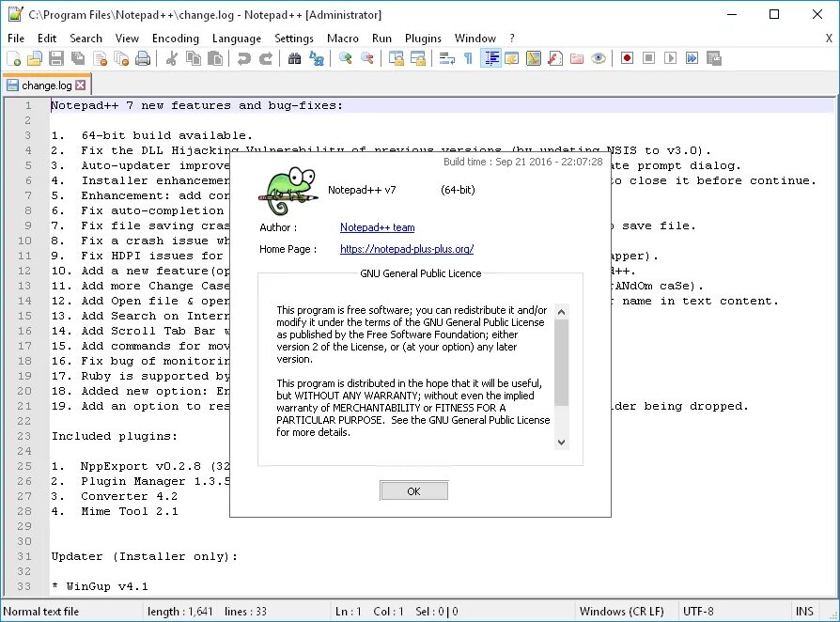This screenshot has width=840, height=622.
Task: Toggle synchronized horizontal scrolling
Action: [x=418, y=58]
